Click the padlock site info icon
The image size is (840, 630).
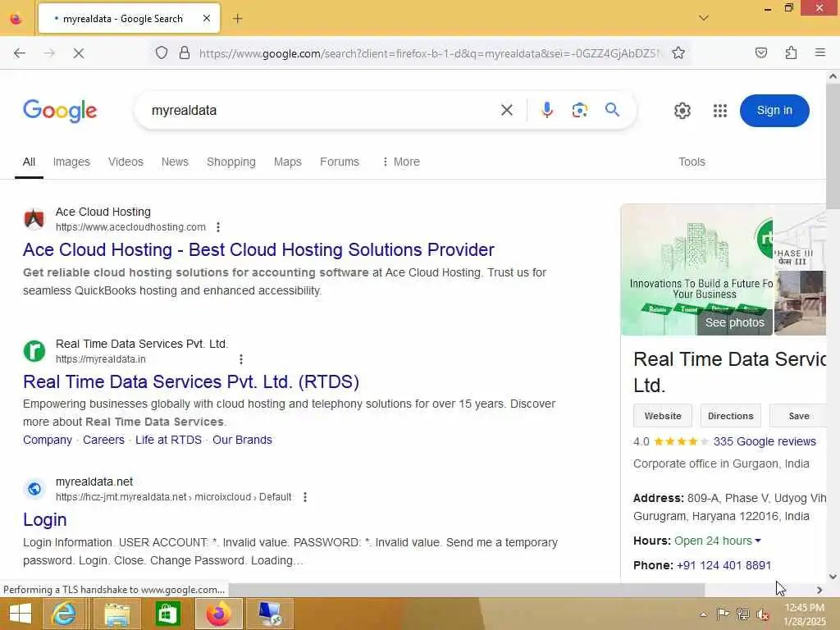click(x=185, y=52)
